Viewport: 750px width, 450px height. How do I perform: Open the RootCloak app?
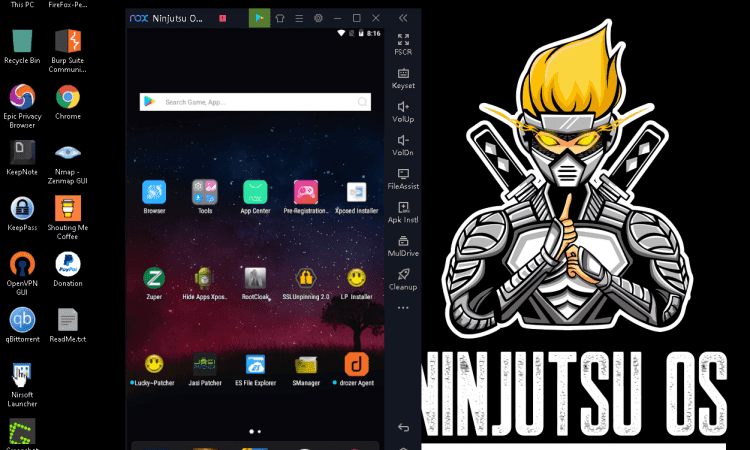coord(255,278)
